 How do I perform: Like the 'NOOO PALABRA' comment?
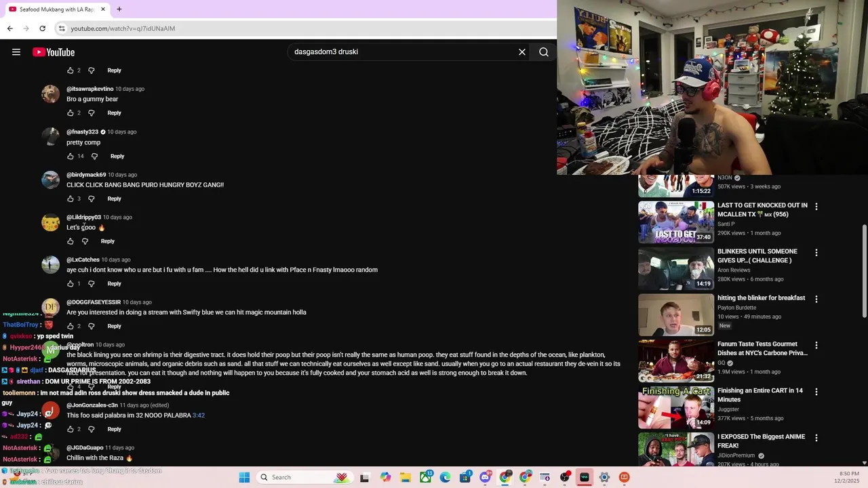70,429
